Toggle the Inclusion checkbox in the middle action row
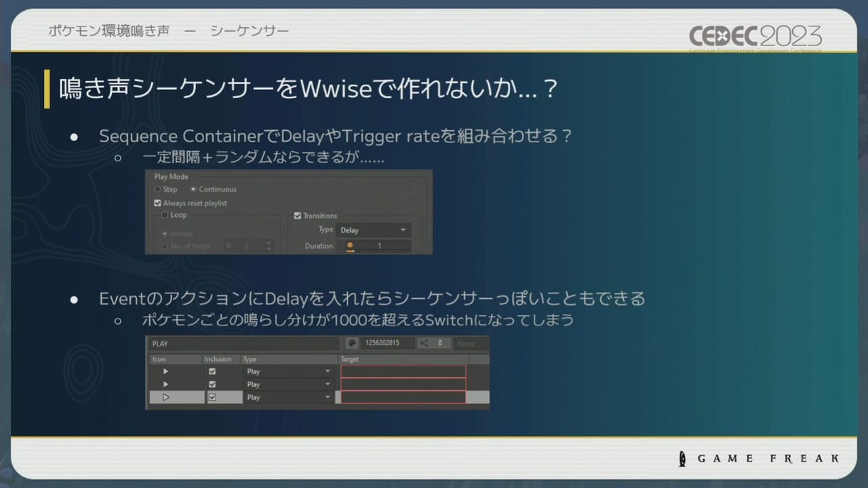Image resolution: width=868 pixels, height=488 pixels. (x=212, y=384)
